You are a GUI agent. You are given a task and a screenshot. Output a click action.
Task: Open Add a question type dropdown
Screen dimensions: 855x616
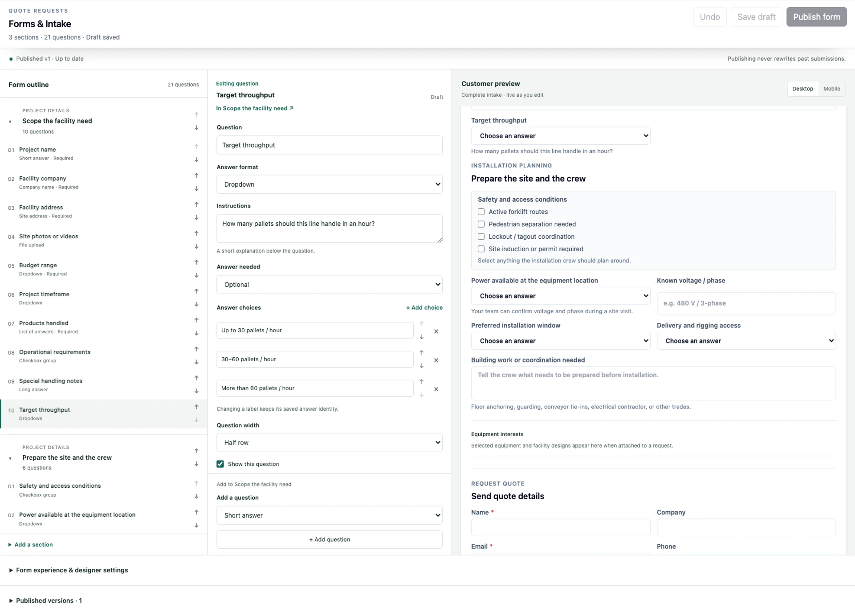330,515
